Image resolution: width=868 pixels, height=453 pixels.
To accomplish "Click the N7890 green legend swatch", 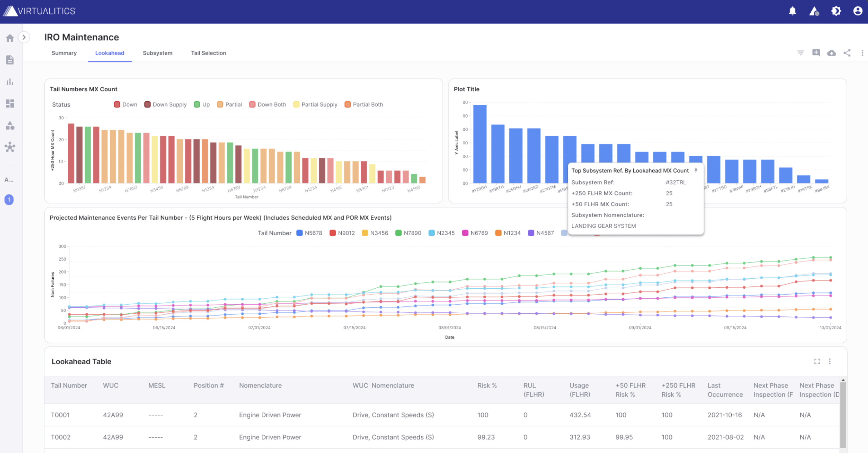I will pos(398,233).
